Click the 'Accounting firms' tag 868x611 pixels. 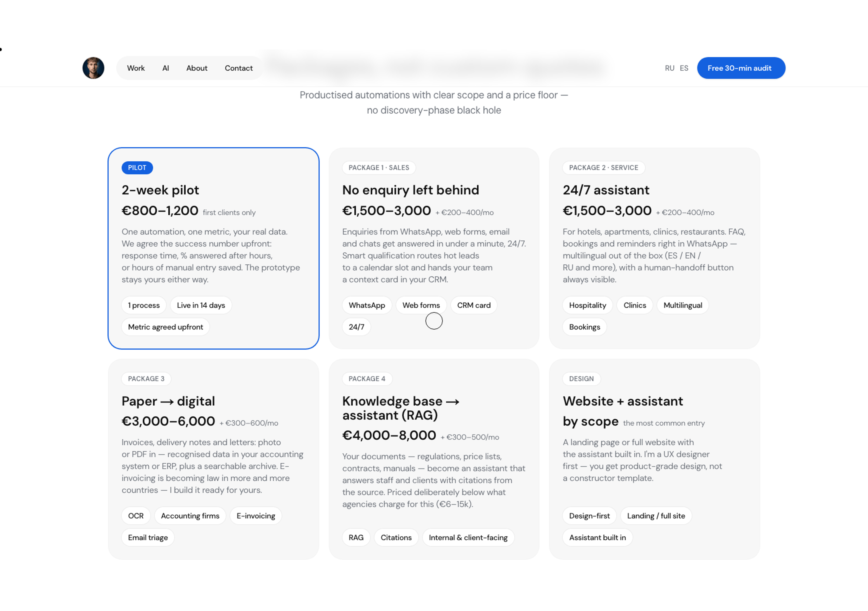(190, 516)
